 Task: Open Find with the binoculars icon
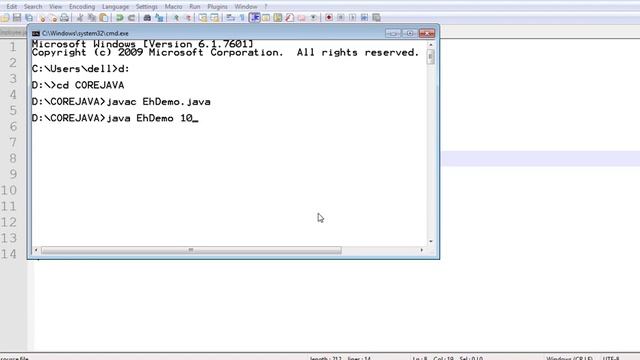tap(147, 18)
